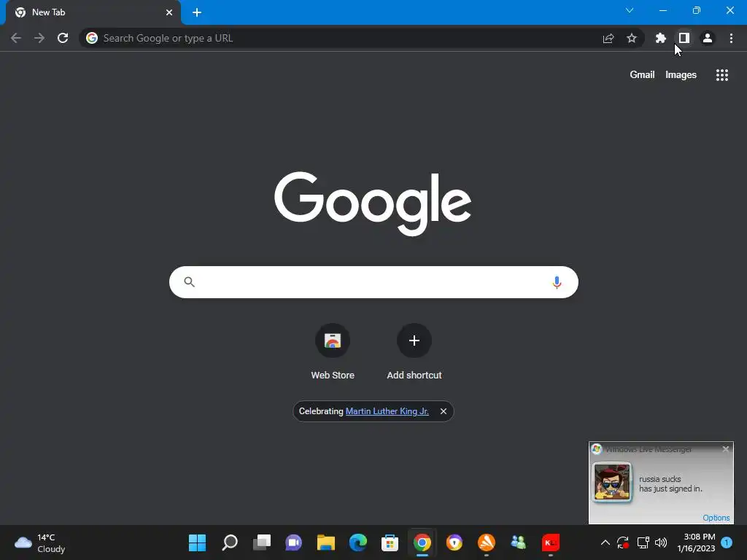Screen dimensions: 747x560
Task: Open the Extensions puzzle icon
Action: 660,38
